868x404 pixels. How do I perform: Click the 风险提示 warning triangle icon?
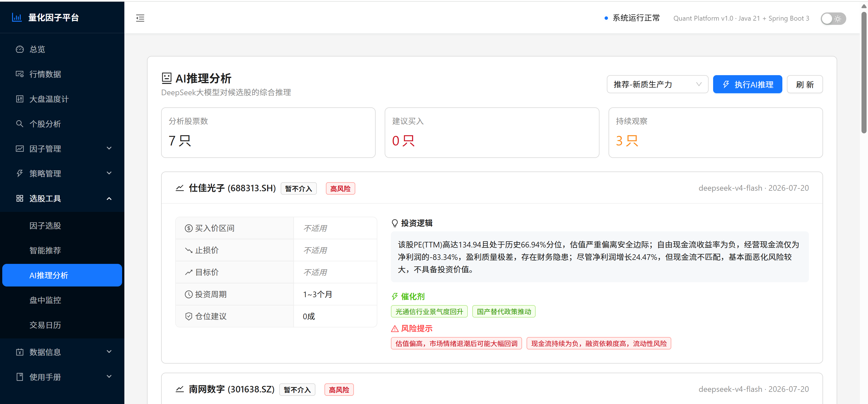tap(395, 329)
